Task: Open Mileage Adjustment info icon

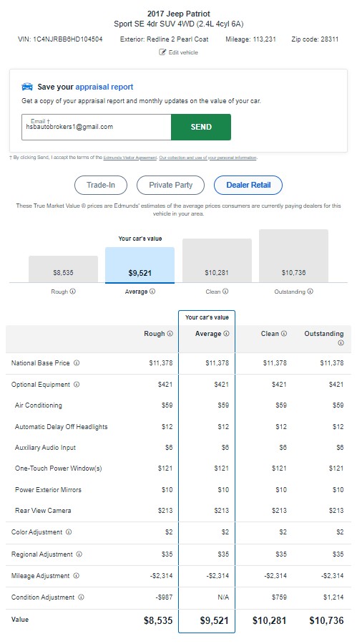Action: tap(76, 576)
